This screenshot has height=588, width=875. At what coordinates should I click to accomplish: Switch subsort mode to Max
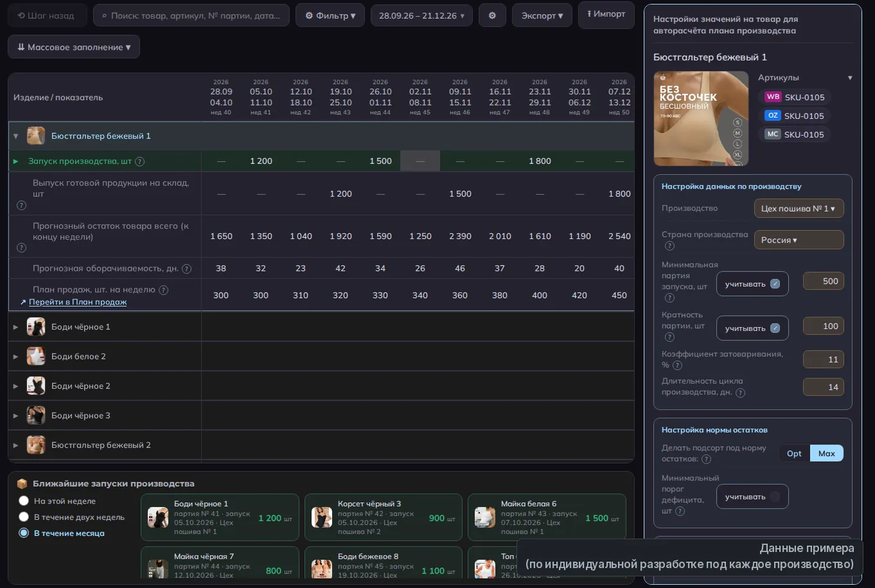[827, 453]
